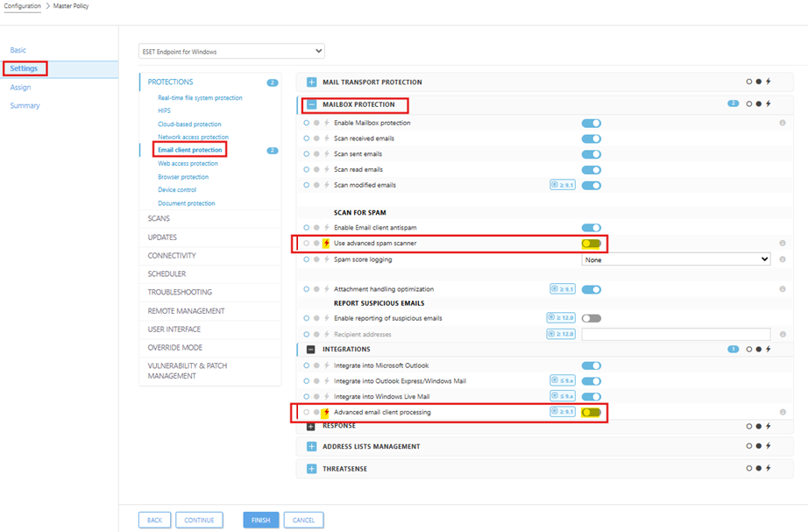
Task: Open the Scans settings category
Action: point(159,218)
